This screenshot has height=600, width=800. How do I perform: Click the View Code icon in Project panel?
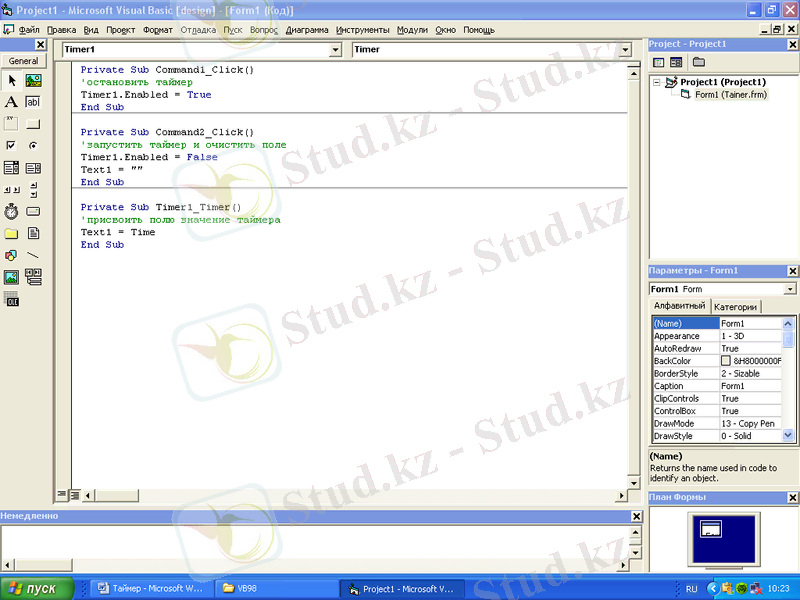(x=659, y=62)
